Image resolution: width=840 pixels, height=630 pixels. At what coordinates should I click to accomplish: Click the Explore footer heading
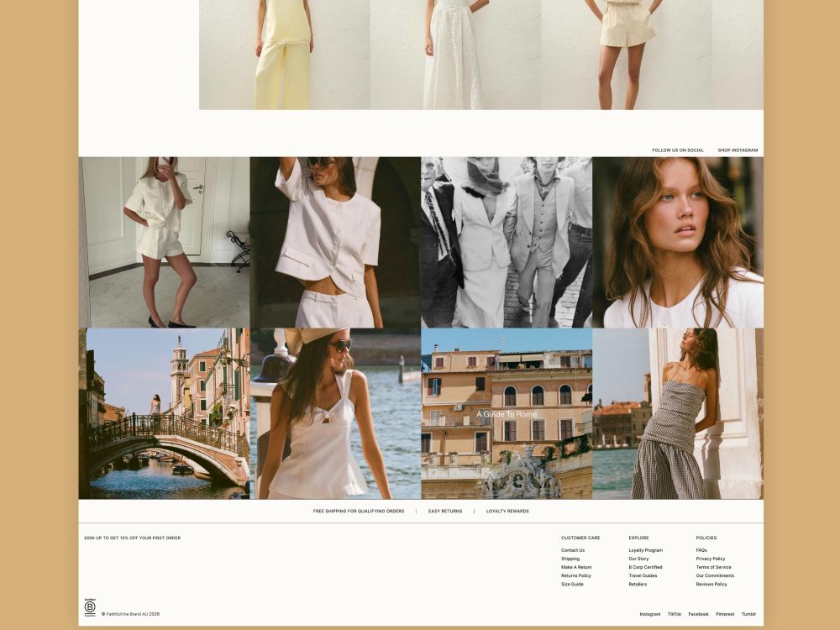(x=638, y=538)
